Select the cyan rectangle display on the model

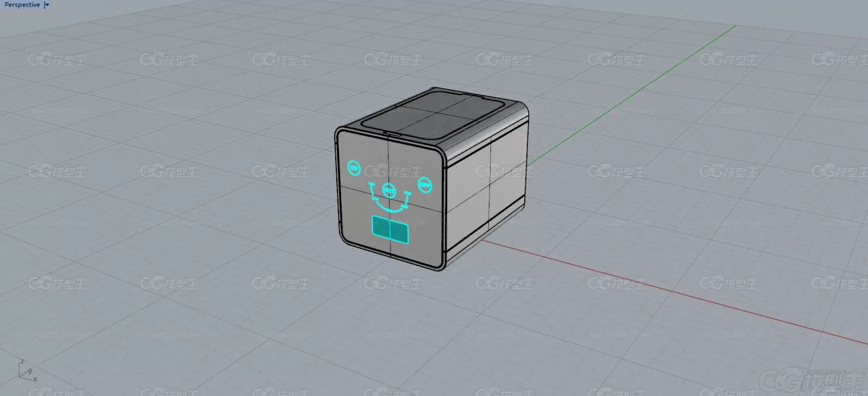390,229
